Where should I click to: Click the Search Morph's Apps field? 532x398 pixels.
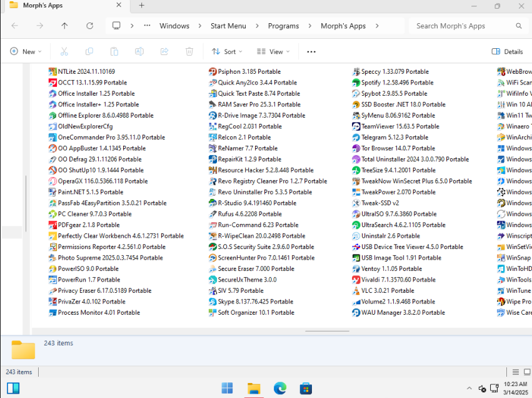click(469, 26)
